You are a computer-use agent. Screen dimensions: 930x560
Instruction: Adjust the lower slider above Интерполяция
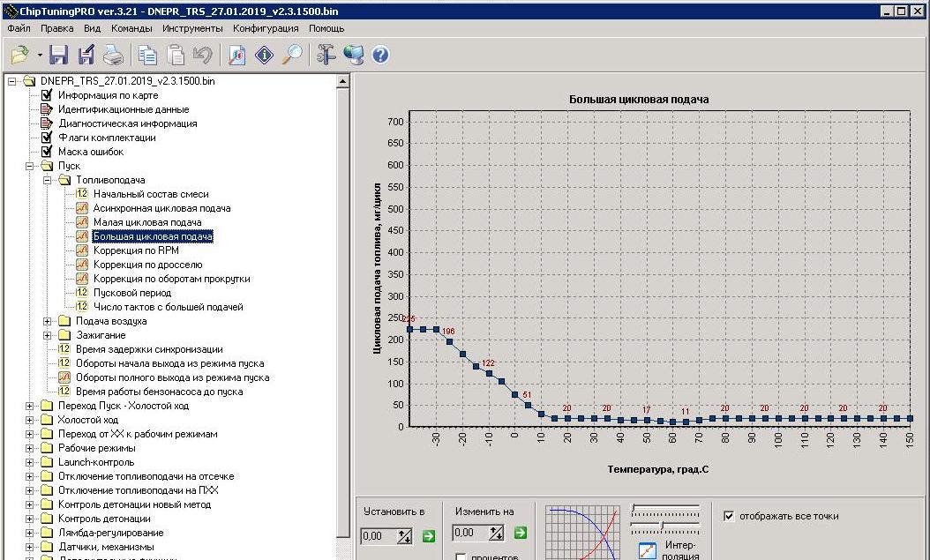click(x=665, y=526)
